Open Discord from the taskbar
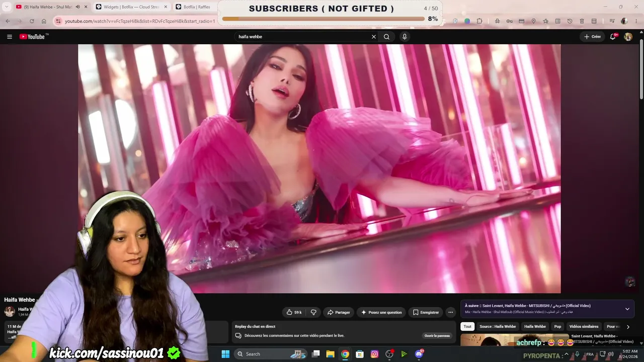The image size is (644, 362). click(419, 354)
